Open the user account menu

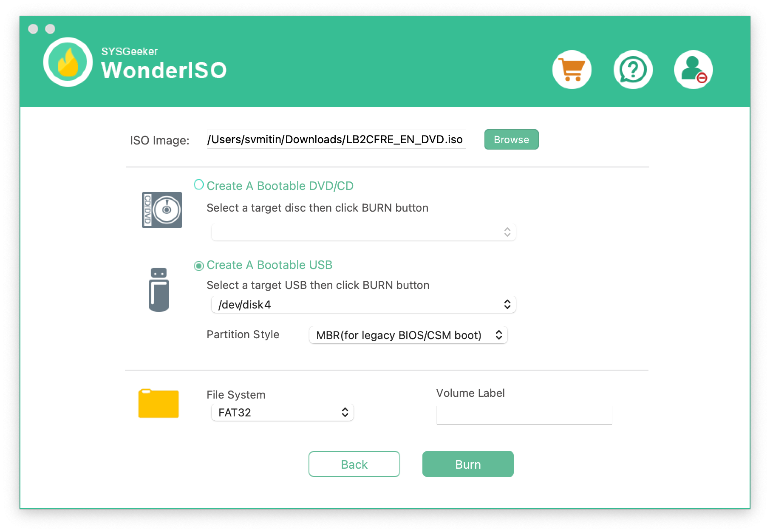pyautogui.click(x=693, y=69)
